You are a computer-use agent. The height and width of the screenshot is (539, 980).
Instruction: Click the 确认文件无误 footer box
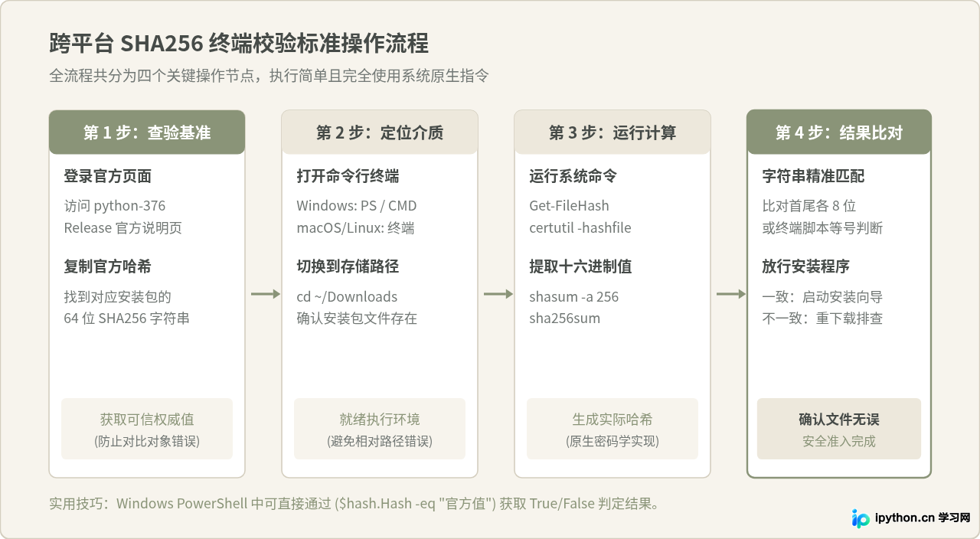839,429
